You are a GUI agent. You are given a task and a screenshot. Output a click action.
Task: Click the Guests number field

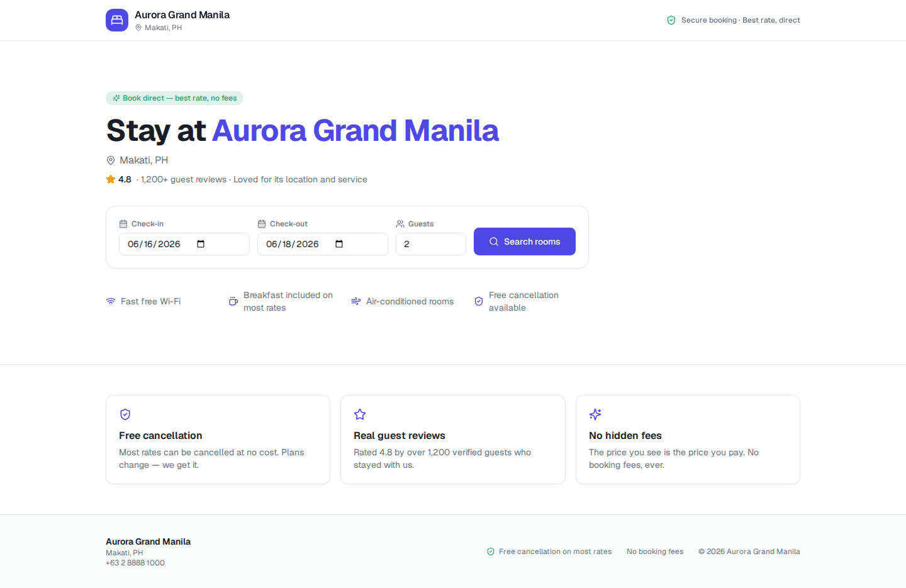tap(431, 244)
